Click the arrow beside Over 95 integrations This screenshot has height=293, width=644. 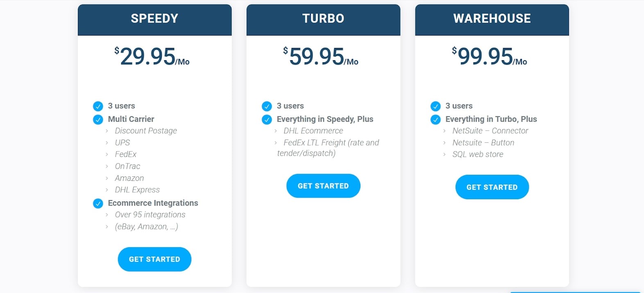107,215
